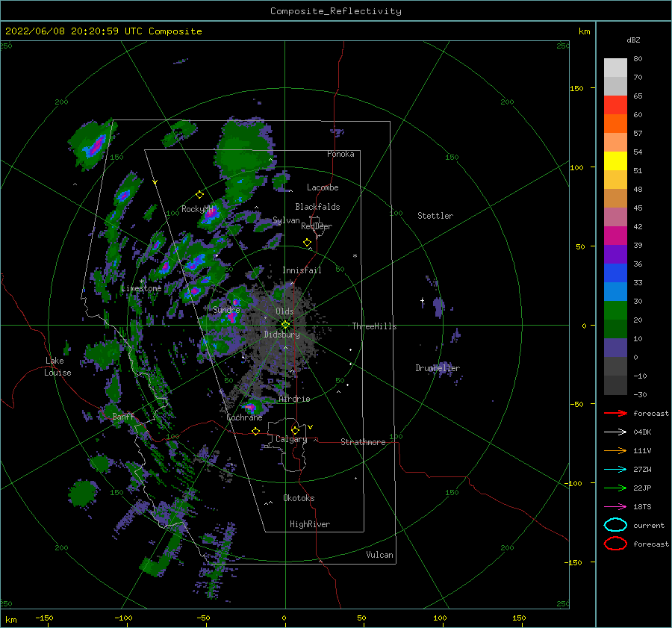
Task: Click the yellow diamond marker below RedDeer
Action: 308,243
